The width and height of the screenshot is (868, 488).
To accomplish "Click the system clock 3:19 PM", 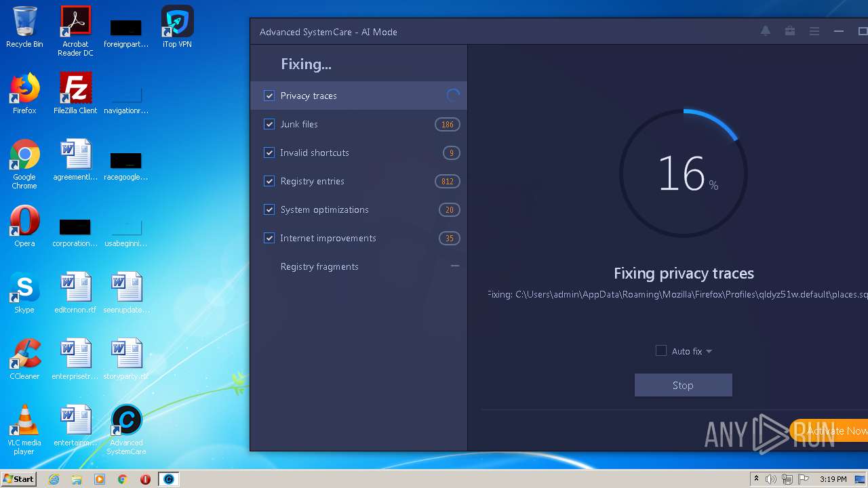I will coord(833,479).
